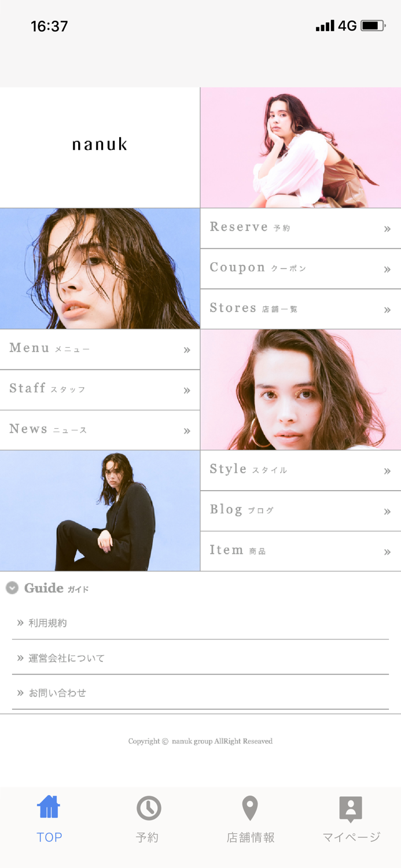Click the chevron arrow beside Reserve
The width and height of the screenshot is (401, 868).
coord(387,229)
